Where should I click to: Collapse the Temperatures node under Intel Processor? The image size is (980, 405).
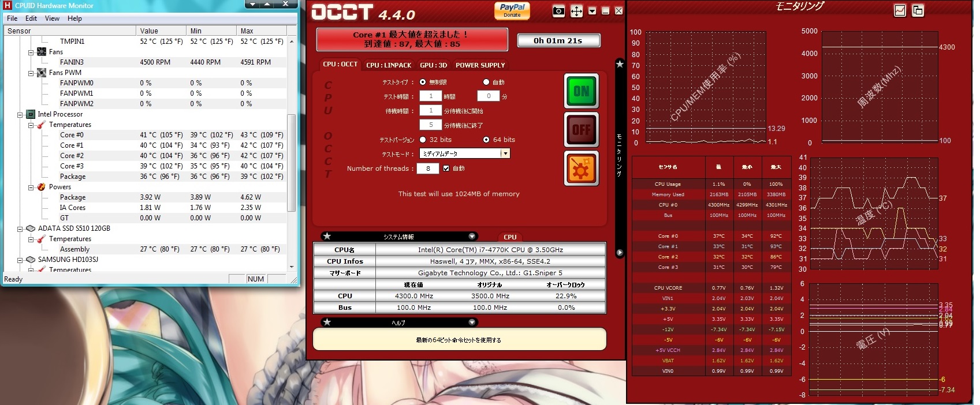[31, 125]
